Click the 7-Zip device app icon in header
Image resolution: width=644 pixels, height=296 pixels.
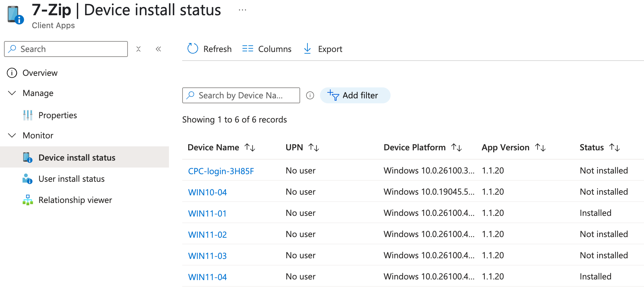(16, 15)
